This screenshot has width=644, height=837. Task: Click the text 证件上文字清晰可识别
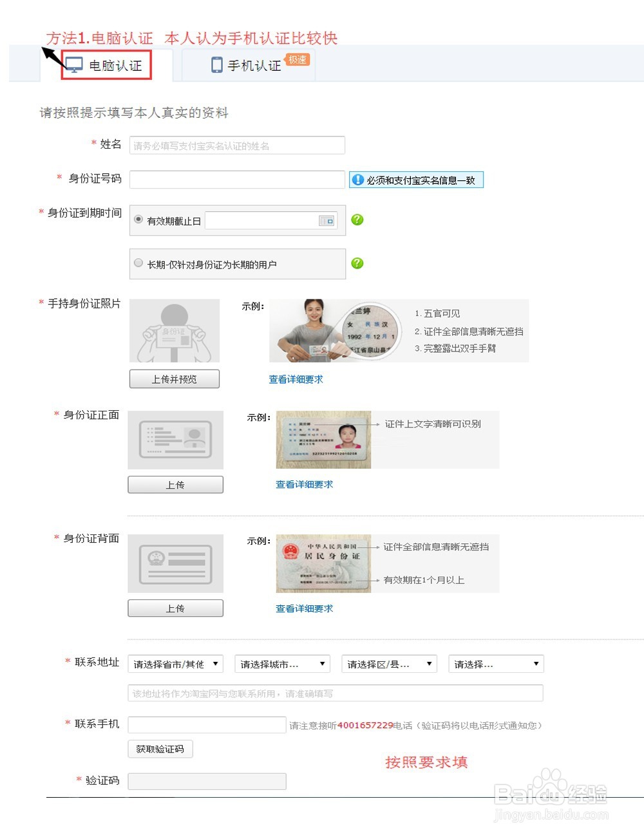(433, 424)
